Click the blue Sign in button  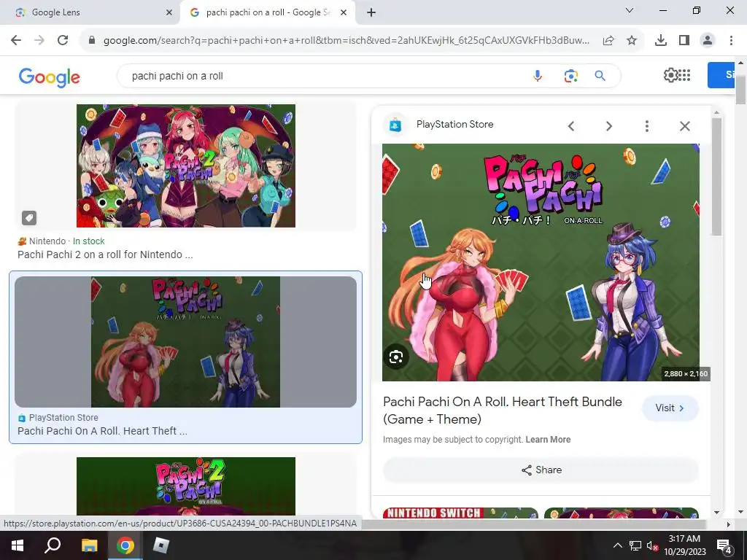pyautogui.click(x=721, y=75)
